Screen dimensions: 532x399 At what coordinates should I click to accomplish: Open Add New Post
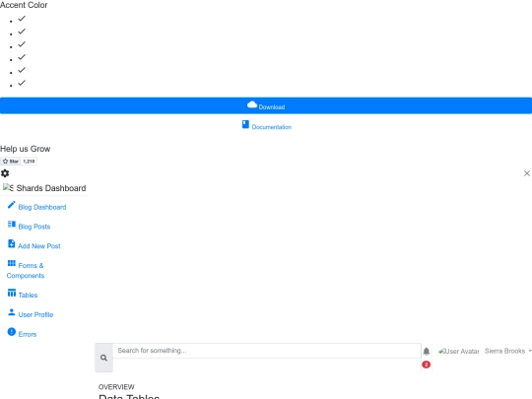click(x=39, y=246)
